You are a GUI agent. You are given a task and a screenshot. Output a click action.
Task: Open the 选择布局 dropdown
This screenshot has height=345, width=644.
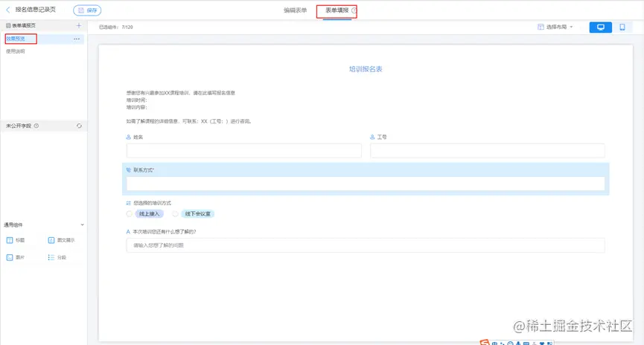555,27
